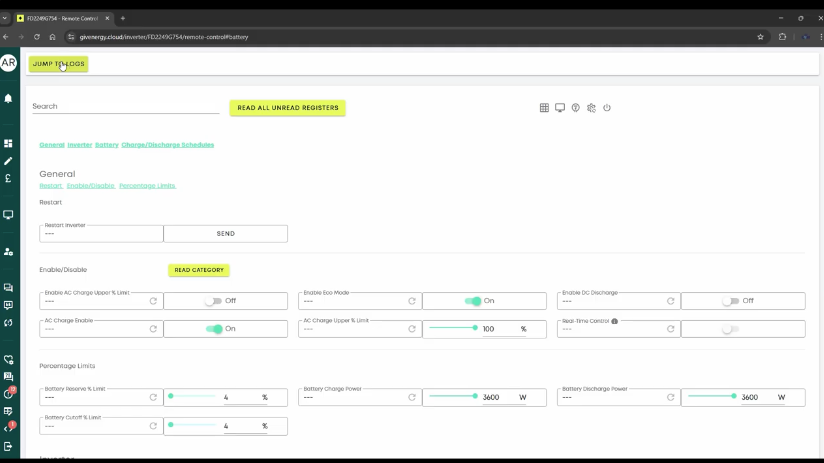Click the table grid icon above the settings

click(x=544, y=108)
